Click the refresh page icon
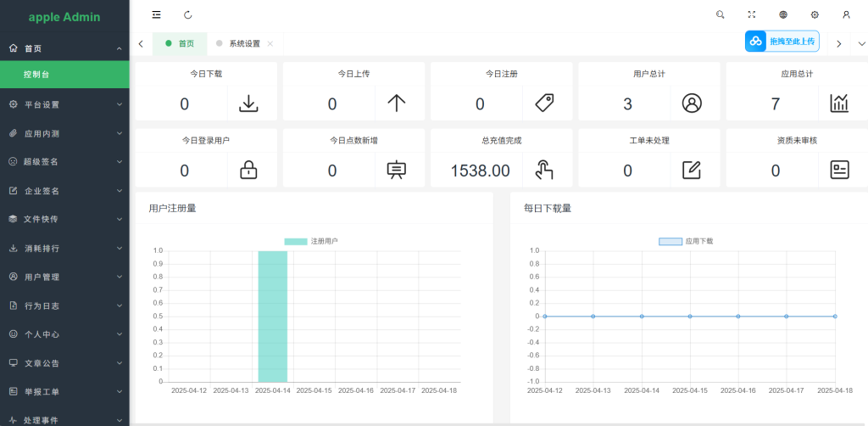 tap(187, 15)
